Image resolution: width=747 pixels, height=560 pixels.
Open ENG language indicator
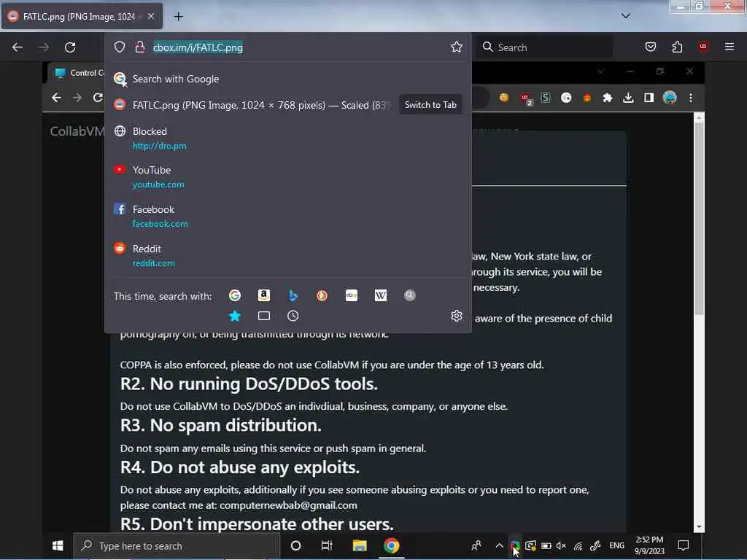pos(616,545)
